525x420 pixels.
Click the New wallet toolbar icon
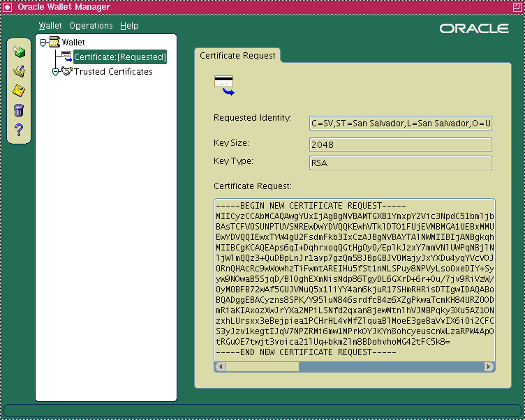pyautogui.click(x=19, y=52)
